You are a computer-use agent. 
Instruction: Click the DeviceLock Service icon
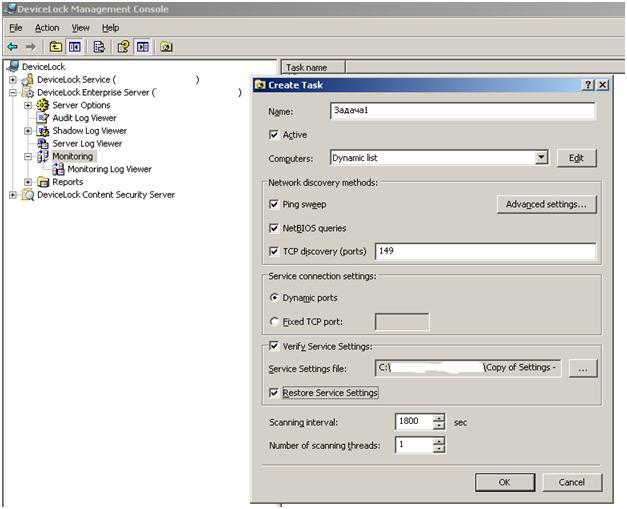click(28, 80)
